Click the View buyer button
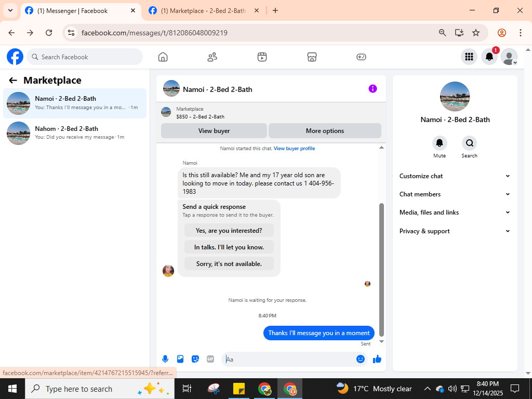Viewport: 532px width, 399px height. click(x=214, y=130)
